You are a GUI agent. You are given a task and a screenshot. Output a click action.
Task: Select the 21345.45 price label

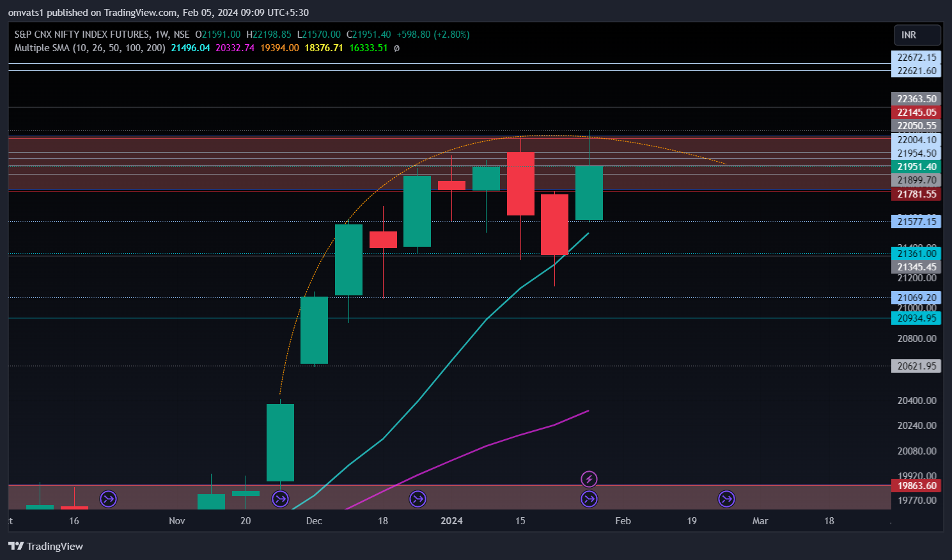pyautogui.click(x=916, y=267)
